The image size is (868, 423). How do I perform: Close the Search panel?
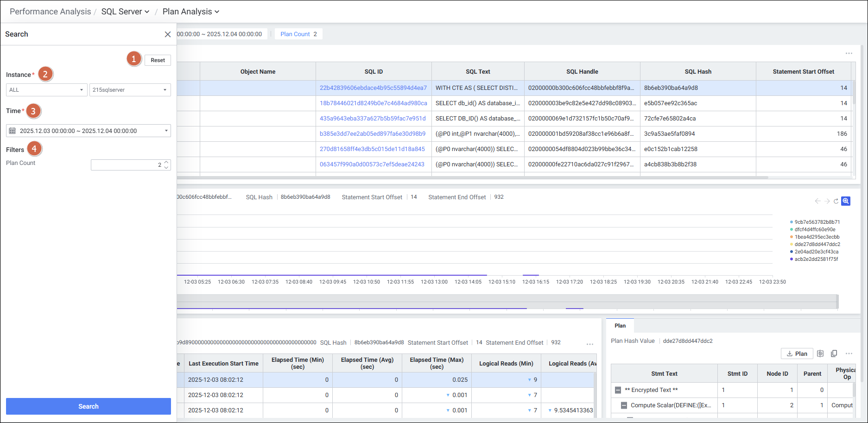[x=168, y=34]
